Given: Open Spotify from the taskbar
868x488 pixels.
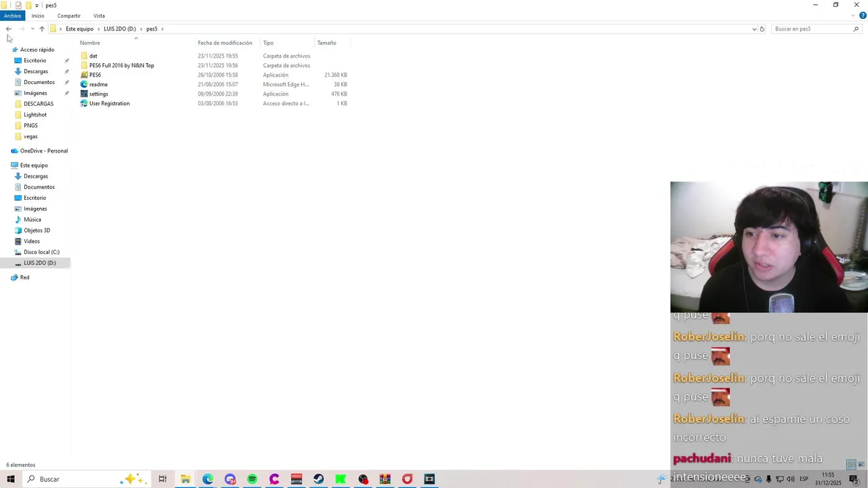Looking at the screenshot, I should point(252,479).
